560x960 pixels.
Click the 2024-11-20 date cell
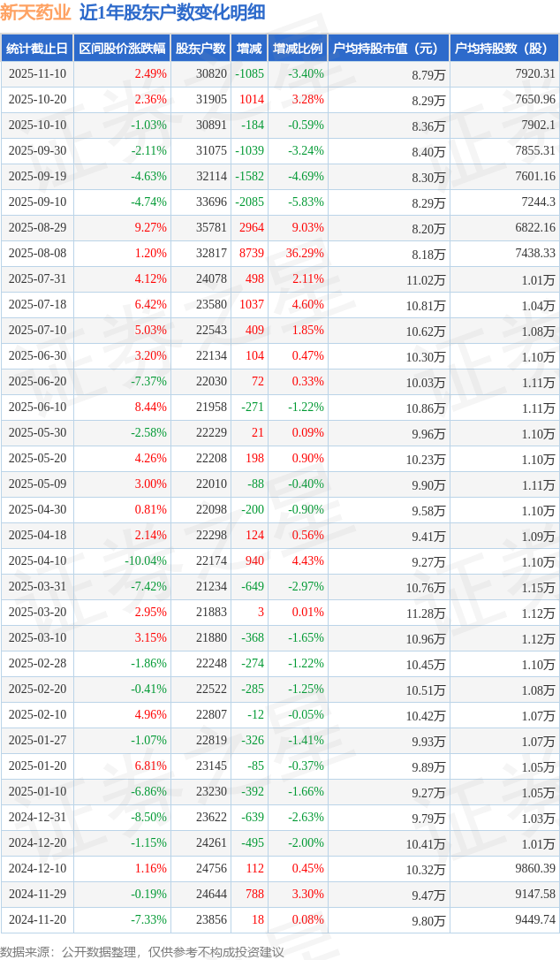click(37, 920)
